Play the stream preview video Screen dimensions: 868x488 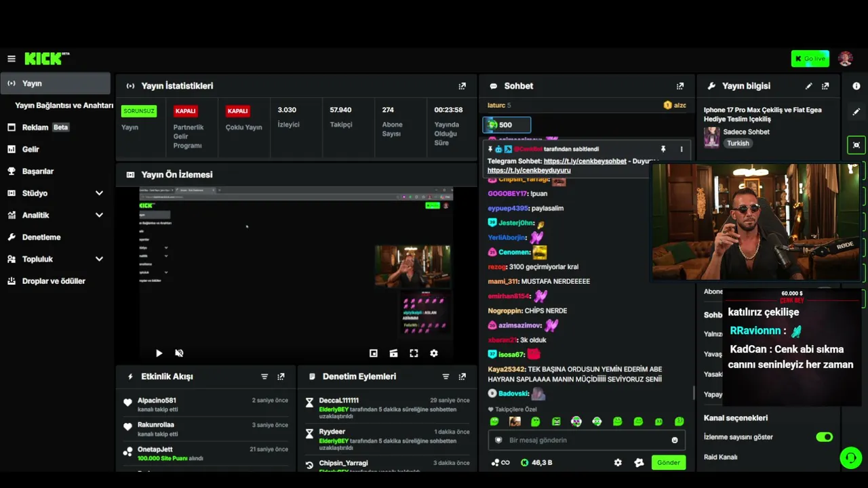(159, 353)
